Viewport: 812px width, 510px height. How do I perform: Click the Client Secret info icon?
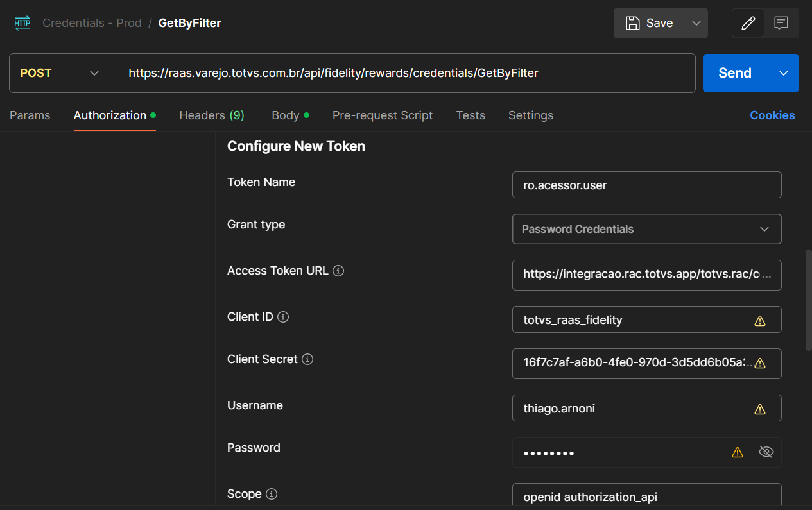tap(307, 359)
